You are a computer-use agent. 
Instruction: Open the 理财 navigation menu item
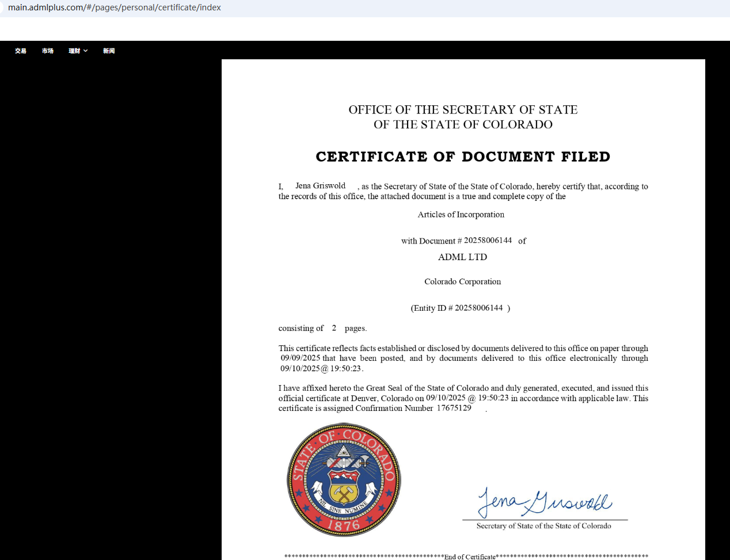coord(74,51)
